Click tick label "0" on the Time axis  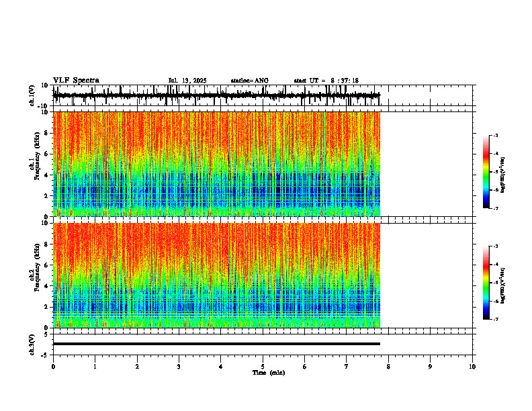point(53,367)
